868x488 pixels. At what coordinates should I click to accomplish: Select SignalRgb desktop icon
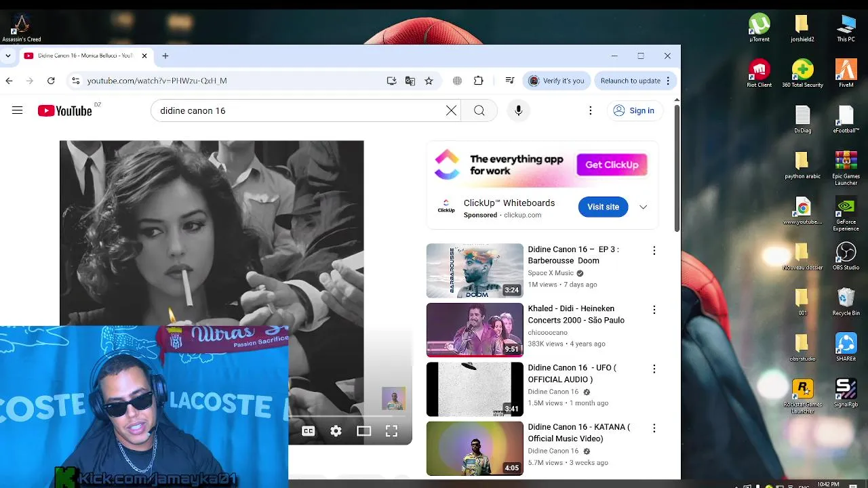[x=846, y=392]
